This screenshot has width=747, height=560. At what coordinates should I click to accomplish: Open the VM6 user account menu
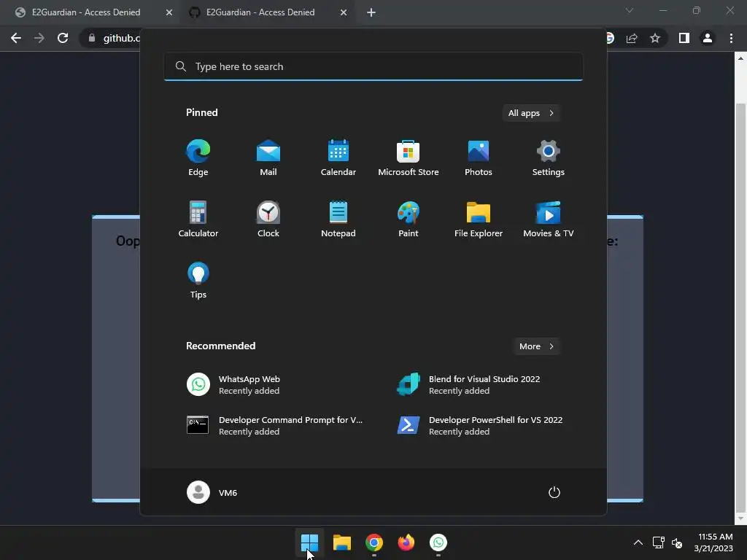coord(212,492)
